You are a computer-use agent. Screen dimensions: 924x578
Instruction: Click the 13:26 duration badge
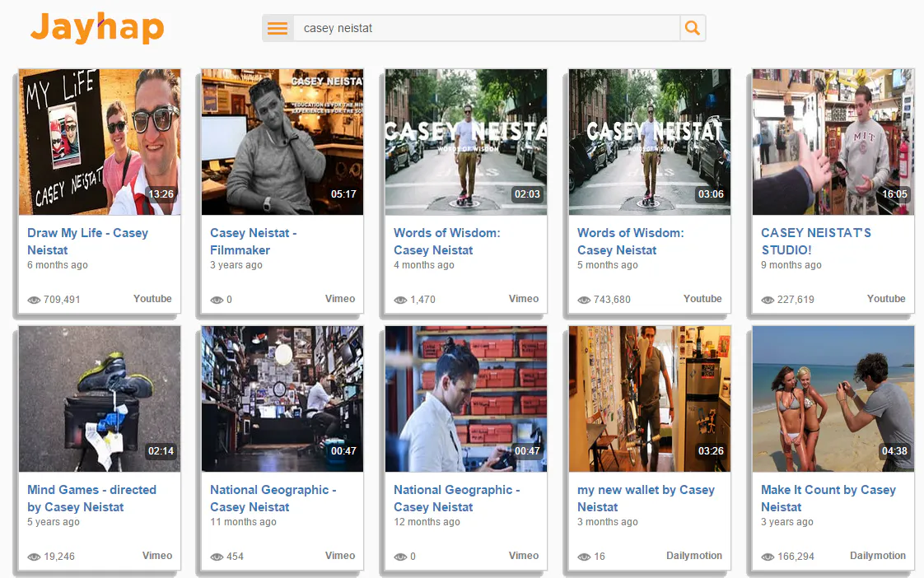coord(161,194)
